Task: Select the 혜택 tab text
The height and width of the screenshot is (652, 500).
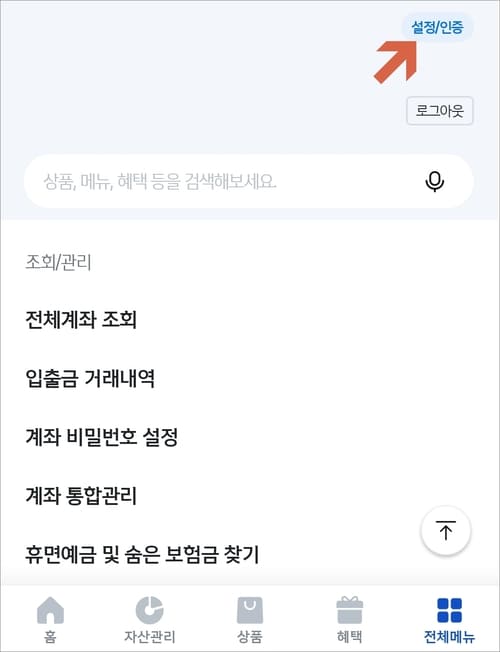Action: coord(349,637)
